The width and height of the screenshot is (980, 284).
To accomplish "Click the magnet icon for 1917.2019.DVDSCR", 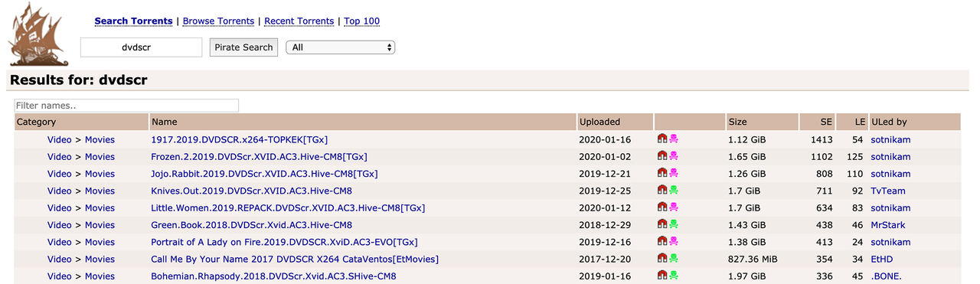I will (662, 139).
